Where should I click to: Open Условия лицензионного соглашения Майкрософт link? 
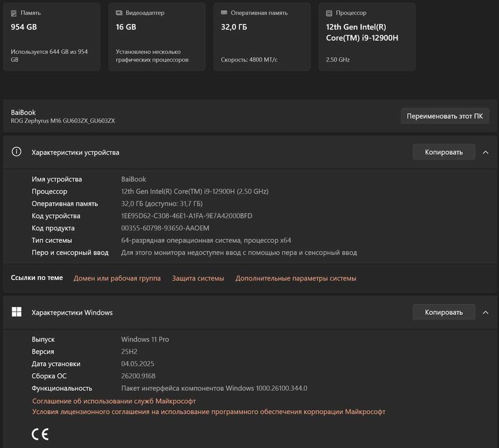pyautogui.click(x=208, y=411)
